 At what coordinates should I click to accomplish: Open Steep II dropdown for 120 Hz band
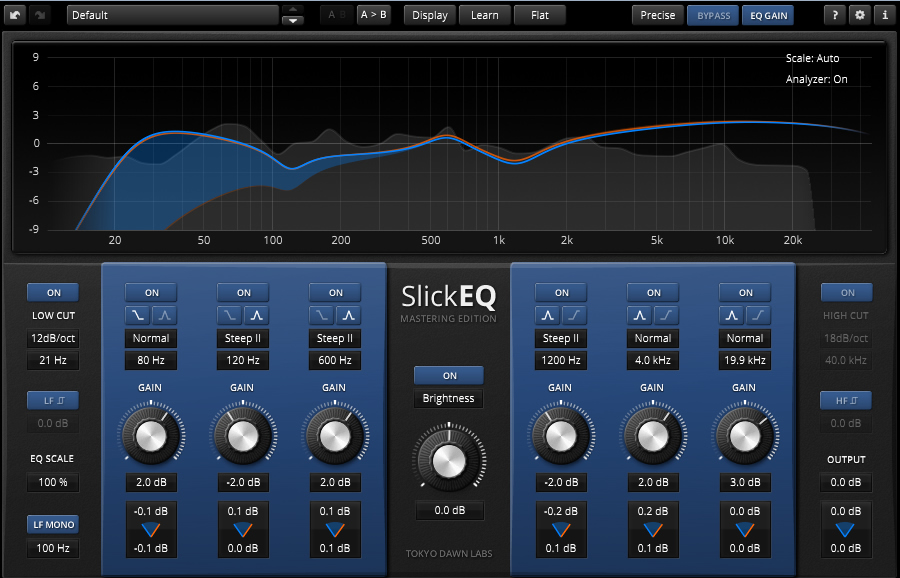click(243, 338)
